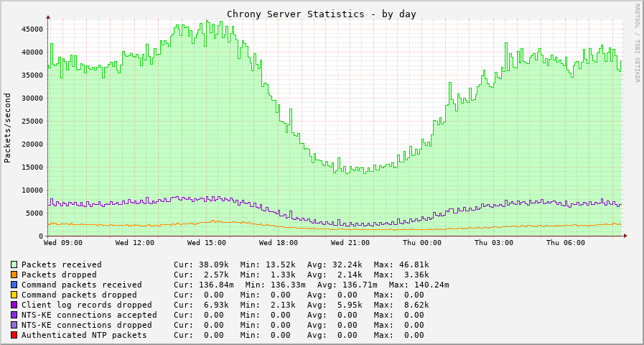Viewport: 644px width, 345px height.
Task: Click 'Avg: 2.14k' for Packets dropped
Action: click(x=335, y=275)
